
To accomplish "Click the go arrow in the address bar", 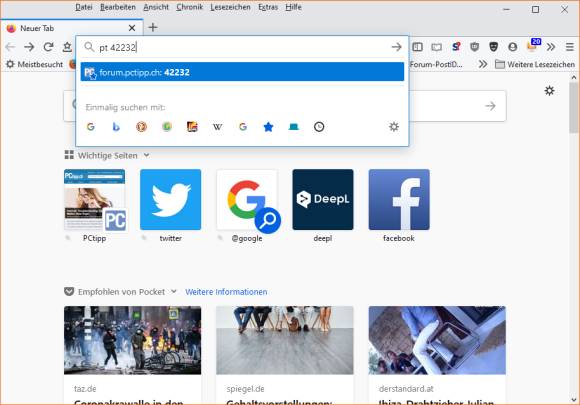I will 396,47.
